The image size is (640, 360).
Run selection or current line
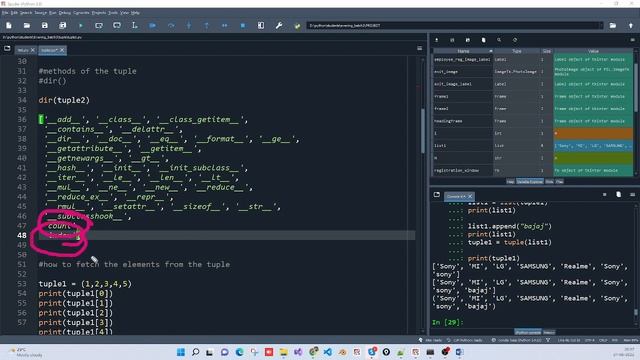tap(134, 25)
